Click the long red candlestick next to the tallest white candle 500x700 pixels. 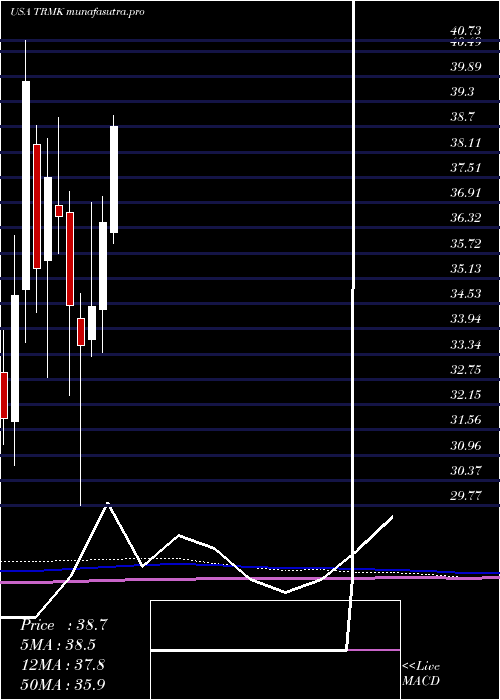37,206
